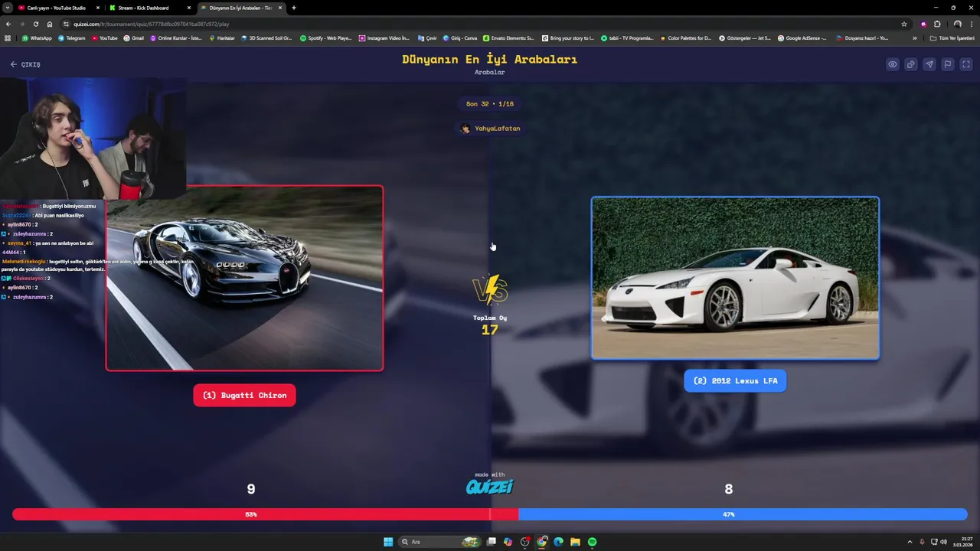The height and width of the screenshot is (551, 980).
Task: Toggle fullscreen mode icon in quiz header
Action: point(965,64)
